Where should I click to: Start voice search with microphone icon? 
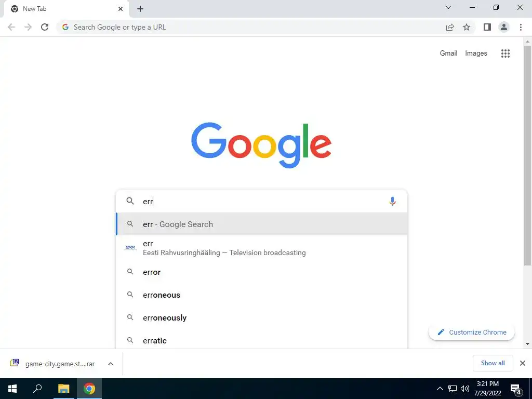coord(392,201)
